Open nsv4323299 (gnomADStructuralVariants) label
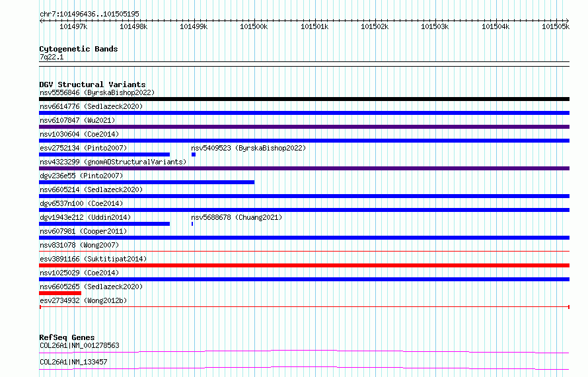Viewport: 588px width, 377px height. pos(113,162)
